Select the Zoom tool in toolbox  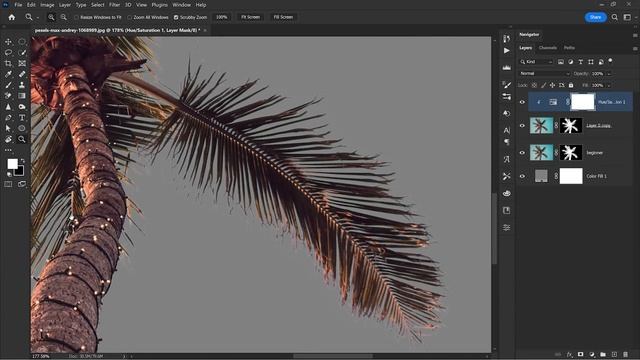pos(22,139)
